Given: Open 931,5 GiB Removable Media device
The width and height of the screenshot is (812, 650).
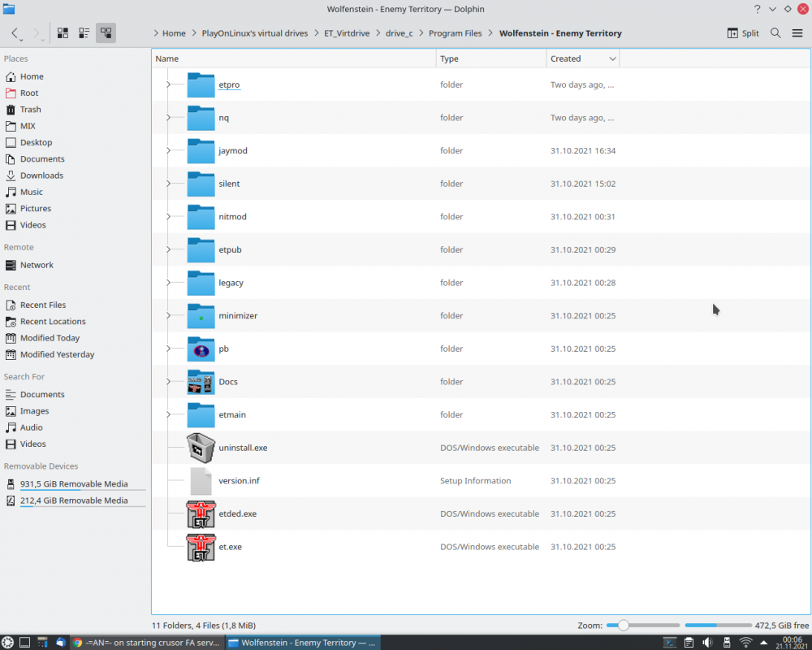Looking at the screenshot, I should point(75,484).
